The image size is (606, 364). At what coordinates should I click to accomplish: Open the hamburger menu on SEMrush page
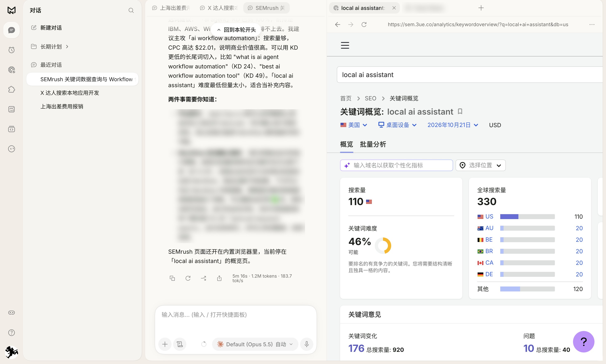pos(345,45)
